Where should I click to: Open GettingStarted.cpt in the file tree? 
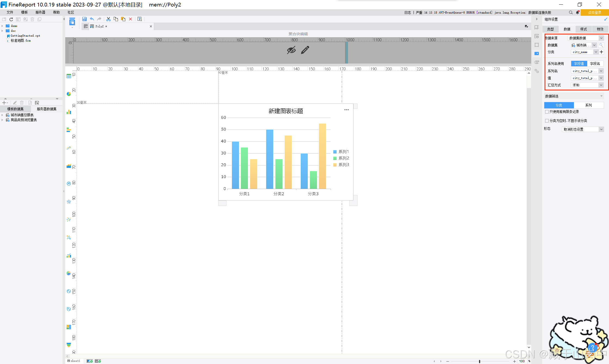[25, 36]
